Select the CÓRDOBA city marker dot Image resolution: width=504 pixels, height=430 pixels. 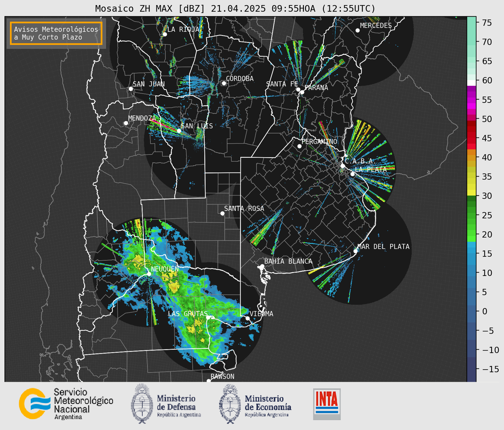(224, 83)
